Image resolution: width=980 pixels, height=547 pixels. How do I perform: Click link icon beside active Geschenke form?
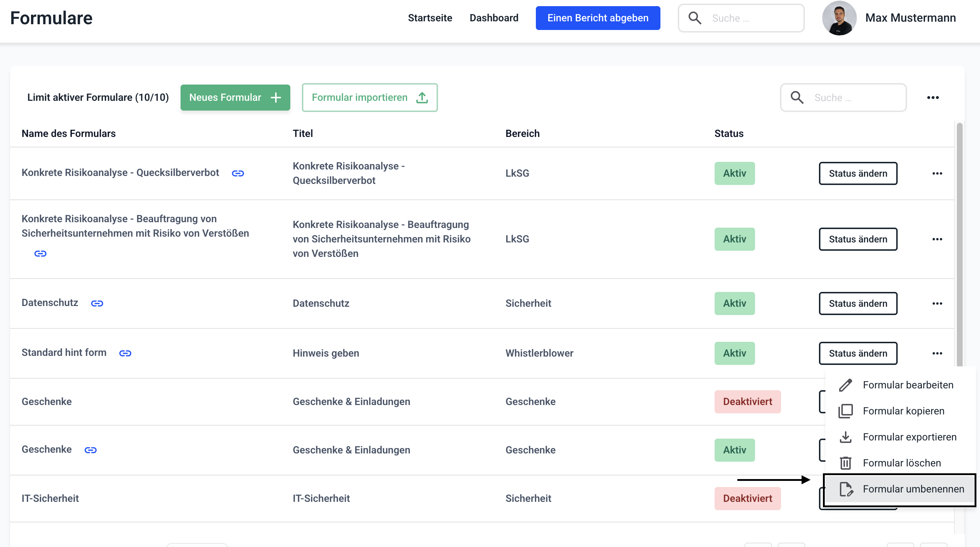[91, 450]
